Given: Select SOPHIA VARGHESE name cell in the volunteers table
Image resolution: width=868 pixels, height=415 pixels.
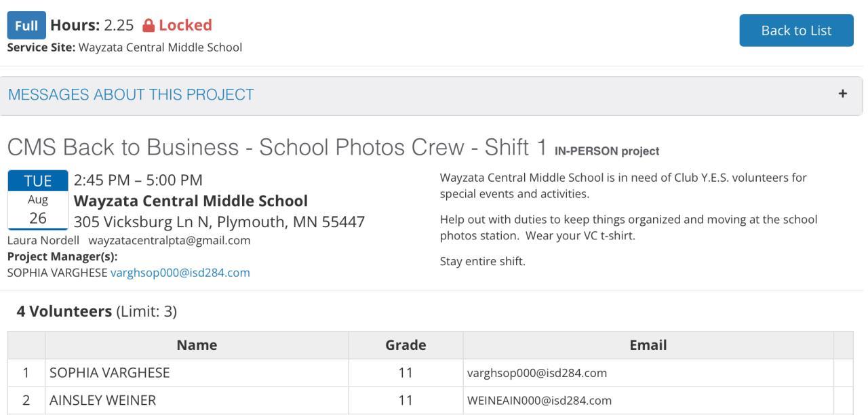Looking at the screenshot, I should coord(109,373).
